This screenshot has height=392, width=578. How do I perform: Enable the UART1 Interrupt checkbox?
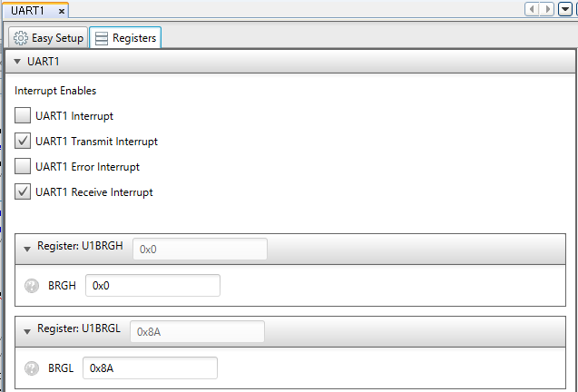click(x=24, y=116)
